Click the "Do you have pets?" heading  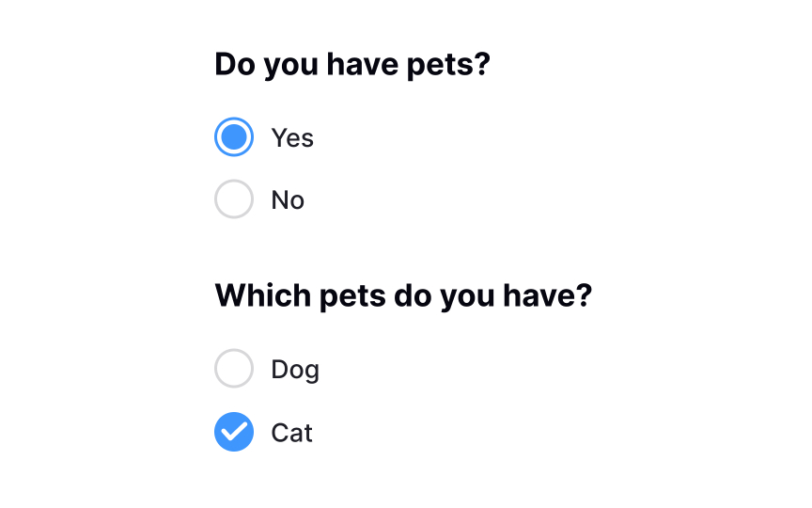point(352,65)
